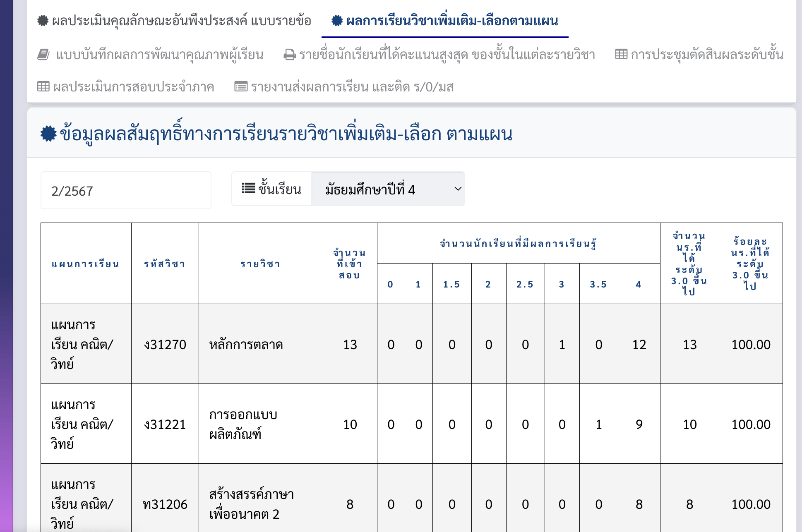Open รายงานส่งผลการเรียน และติด ร/0/มส link

coord(352,87)
